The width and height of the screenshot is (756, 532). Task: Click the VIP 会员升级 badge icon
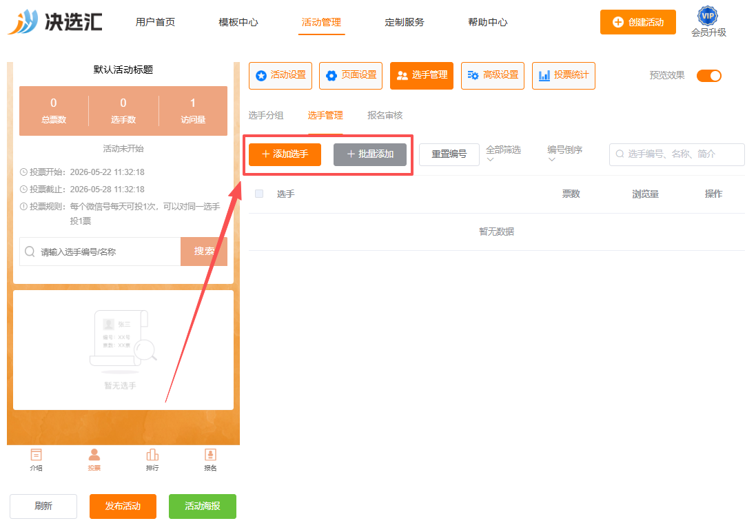(707, 16)
